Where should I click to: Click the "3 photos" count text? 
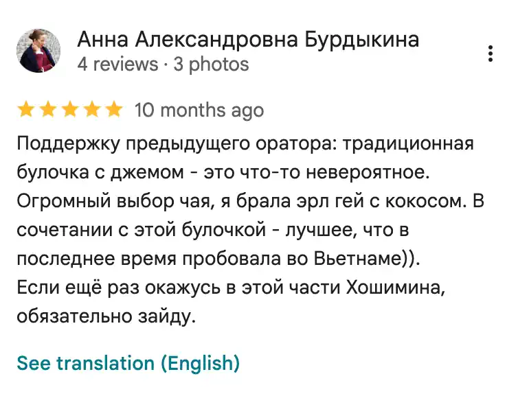(x=210, y=65)
